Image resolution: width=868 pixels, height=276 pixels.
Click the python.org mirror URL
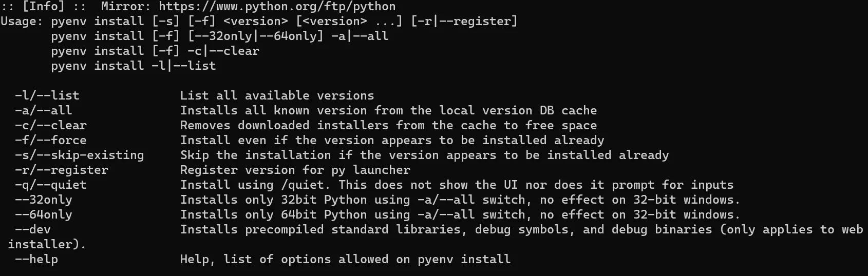click(277, 6)
